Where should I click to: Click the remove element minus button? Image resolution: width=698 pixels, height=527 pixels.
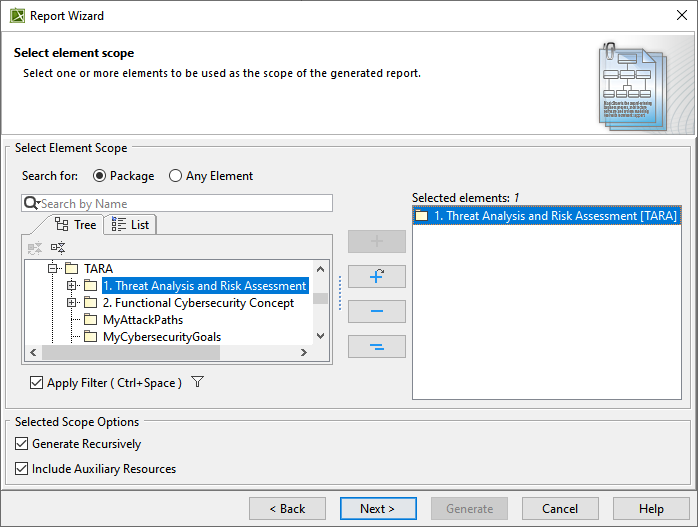click(376, 312)
